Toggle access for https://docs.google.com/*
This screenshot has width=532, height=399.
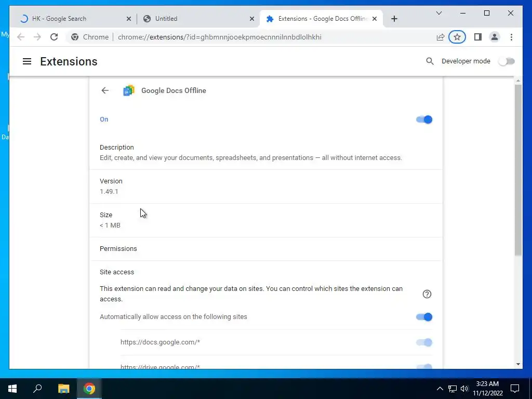(424, 342)
